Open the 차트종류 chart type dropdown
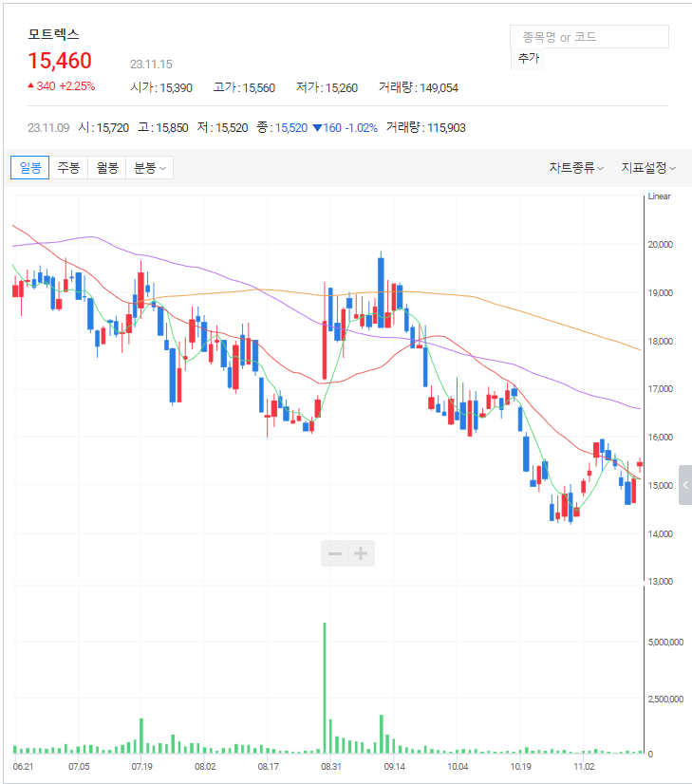 576,167
